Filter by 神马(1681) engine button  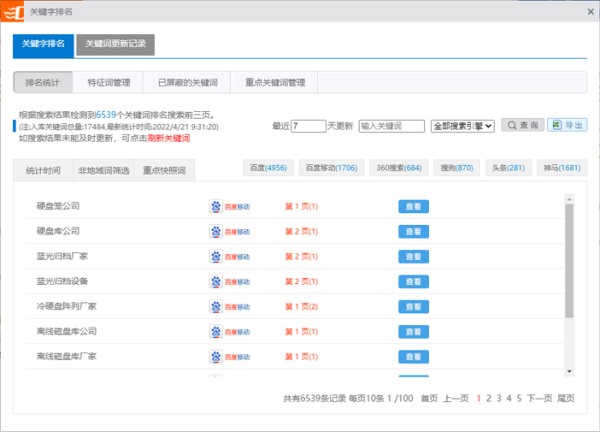click(562, 168)
